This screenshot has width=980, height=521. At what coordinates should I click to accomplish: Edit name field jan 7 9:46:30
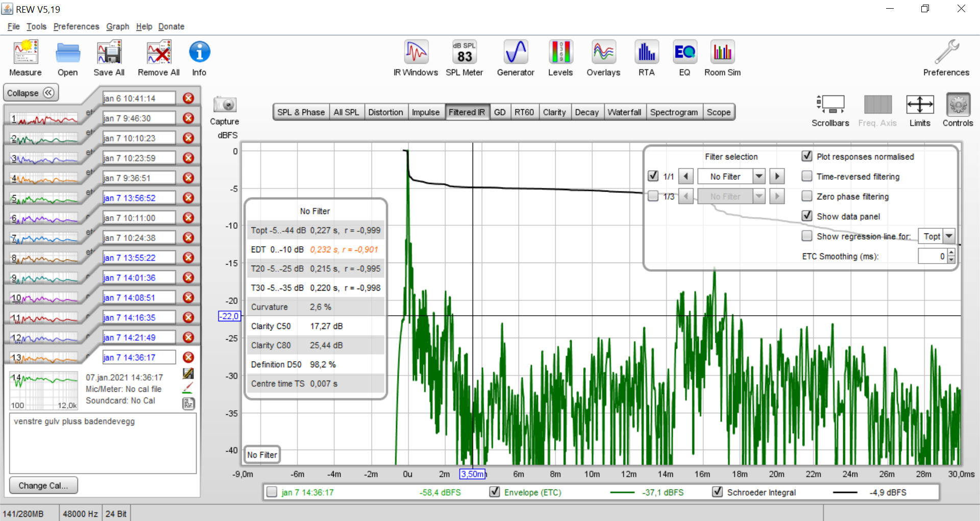coord(139,118)
